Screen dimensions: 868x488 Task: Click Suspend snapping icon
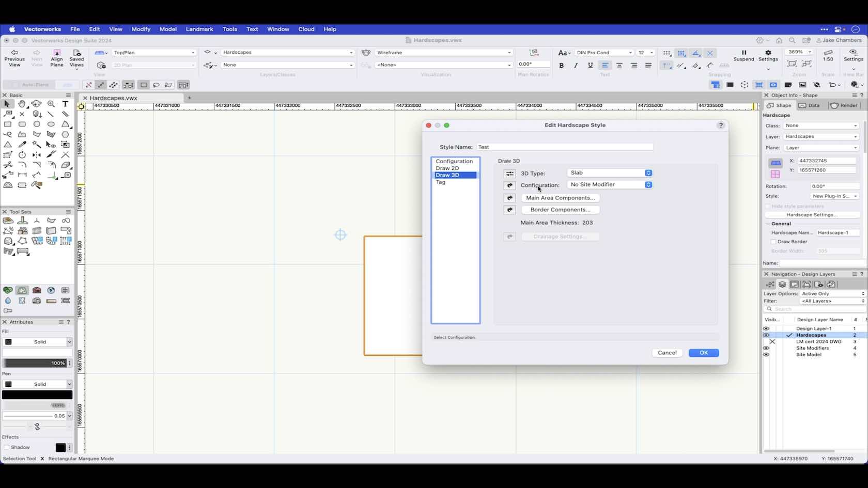coord(744,55)
